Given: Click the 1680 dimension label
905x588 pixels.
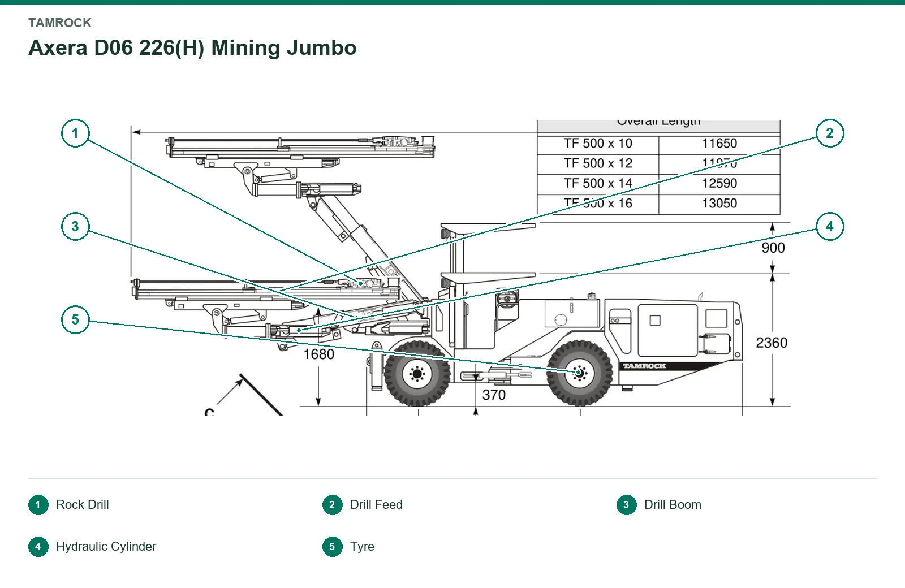Looking at the screenshot, I should 318,354.
